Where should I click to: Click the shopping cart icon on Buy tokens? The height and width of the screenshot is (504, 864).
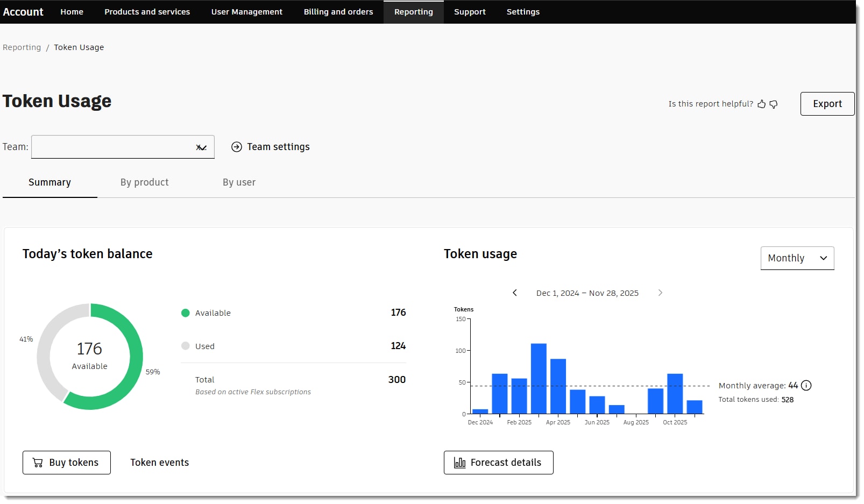pos(38,462)
